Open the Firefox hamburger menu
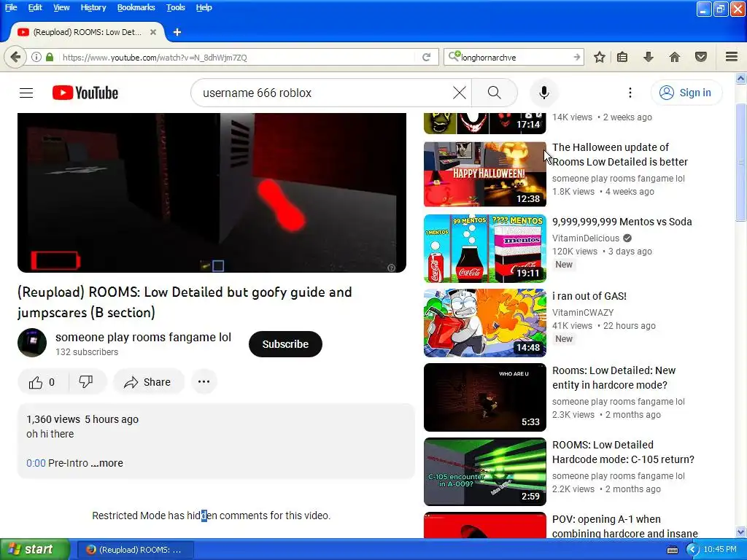 (x=732, y=57)
